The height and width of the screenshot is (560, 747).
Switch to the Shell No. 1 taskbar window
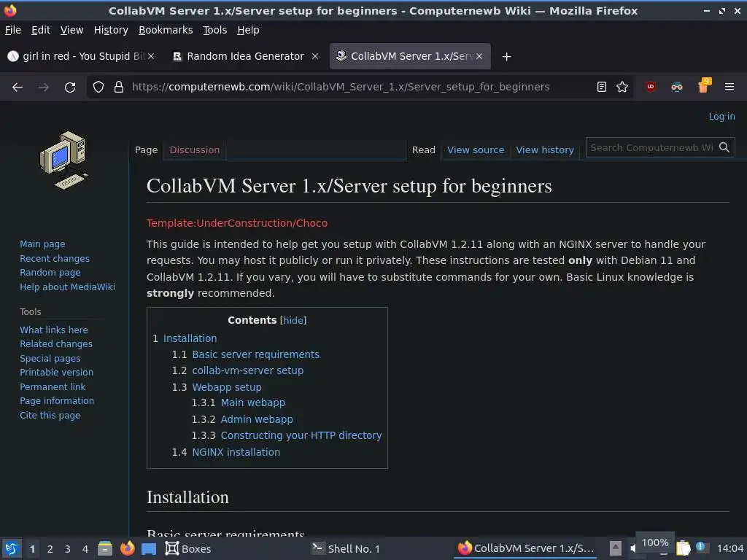coord(346,549)
